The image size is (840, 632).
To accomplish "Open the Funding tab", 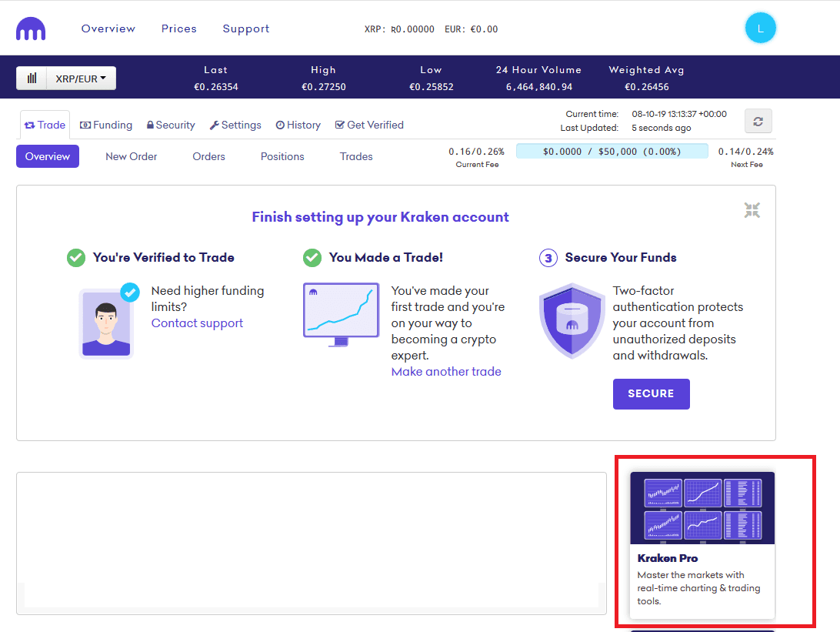I will coord(106,125).
